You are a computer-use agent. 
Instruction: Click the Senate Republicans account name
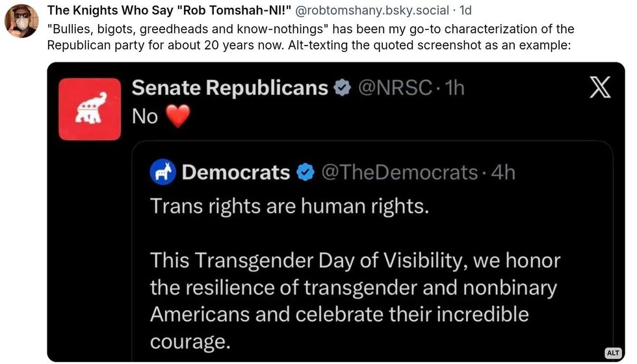[229, 88]
